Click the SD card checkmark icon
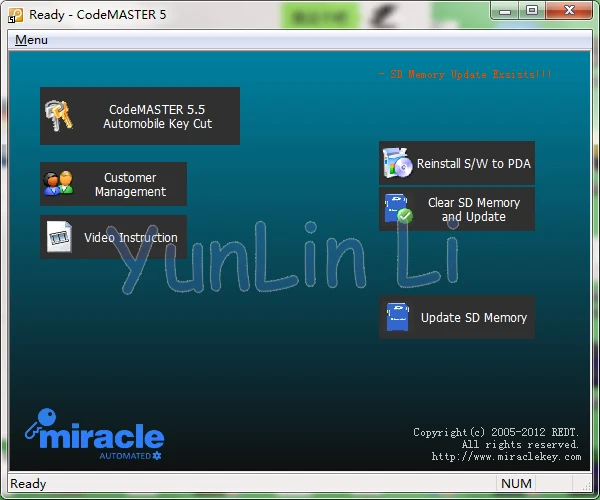The height and width of the screenshot is (500, 600). [x=398, y=209]
